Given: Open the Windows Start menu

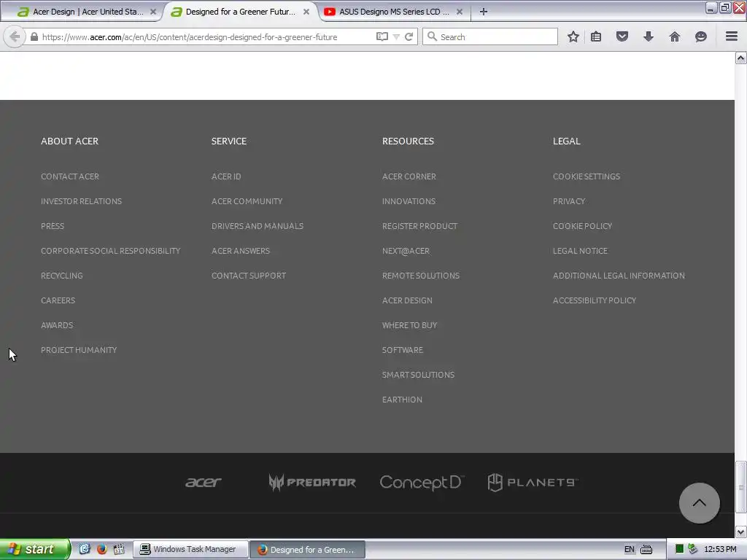Looking at the screenshot, I should (34, 549).
